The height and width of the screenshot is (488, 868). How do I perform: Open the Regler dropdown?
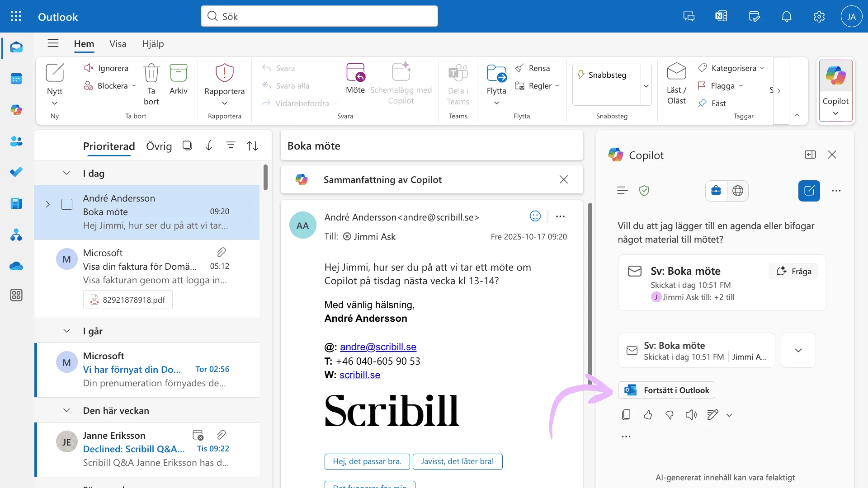(x=557, y=86)
